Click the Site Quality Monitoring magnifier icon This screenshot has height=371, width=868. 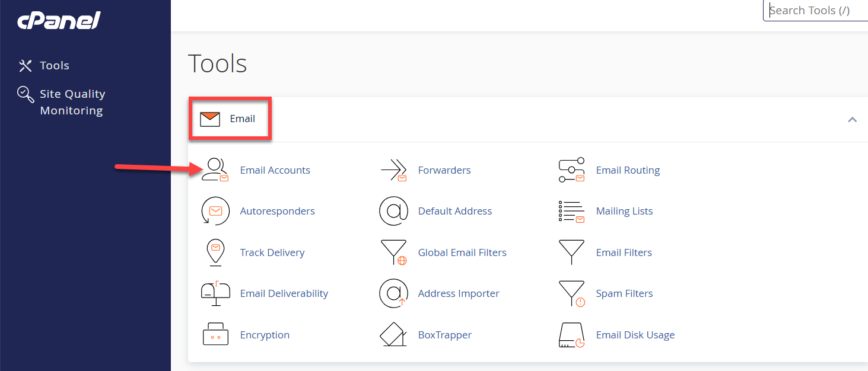coord(25,94)
